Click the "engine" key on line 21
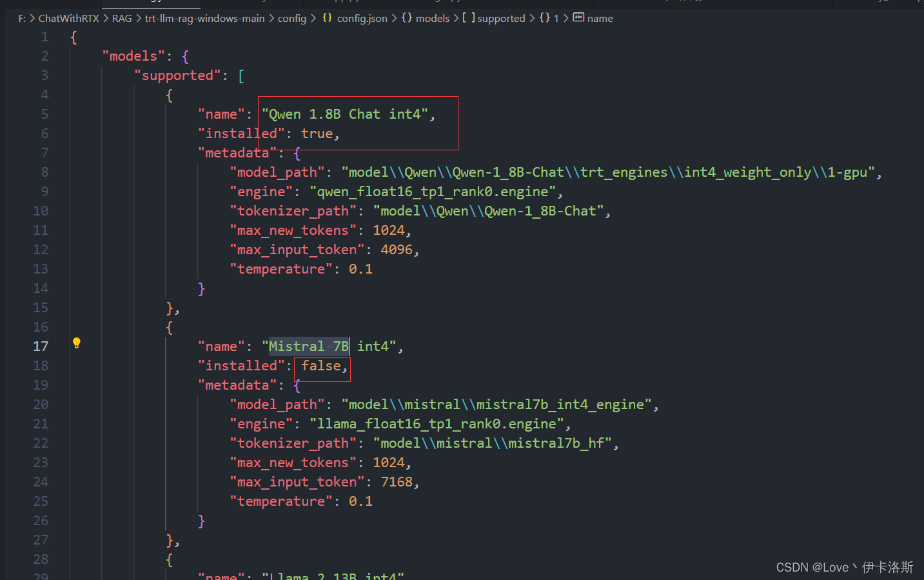The height and width of the screenshot is (580, 924). point(261,424)
